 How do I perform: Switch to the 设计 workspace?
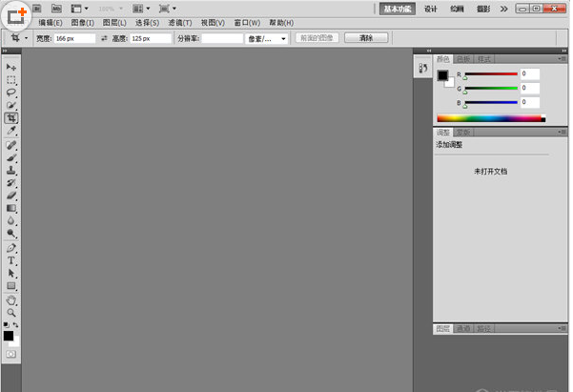(x=431, y=9)
